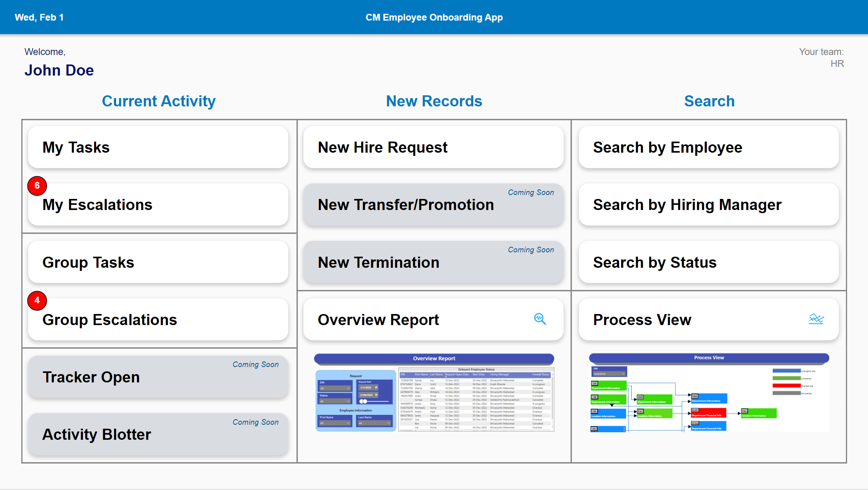This screenshot has height=490, width=868.
Task: Click Coming Soon label on New Termination
Action: click(531, 250)
